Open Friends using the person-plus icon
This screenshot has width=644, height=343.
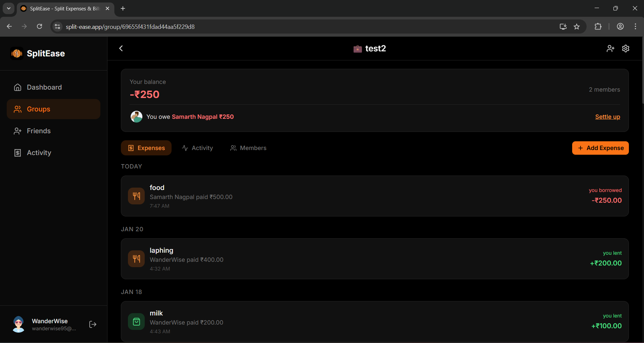(x=18, y=131)
